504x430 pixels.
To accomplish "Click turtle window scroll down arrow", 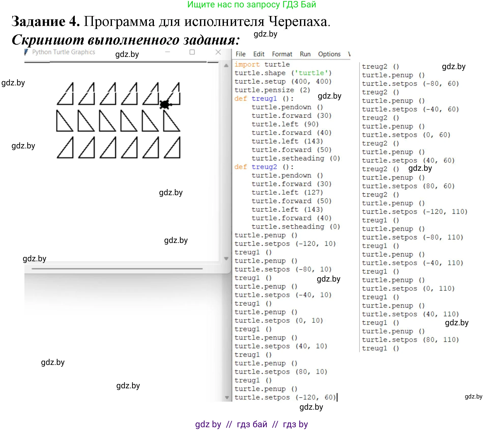I will tap(226, 258).
